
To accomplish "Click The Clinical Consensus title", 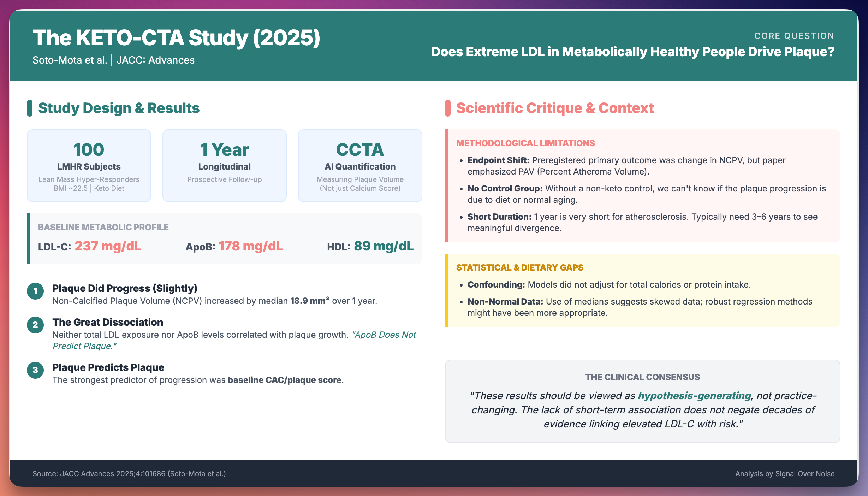I will (x=642, y=377).
